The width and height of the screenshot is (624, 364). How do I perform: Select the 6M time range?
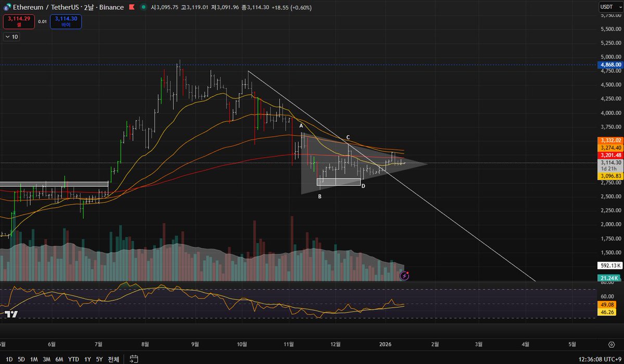59,359
